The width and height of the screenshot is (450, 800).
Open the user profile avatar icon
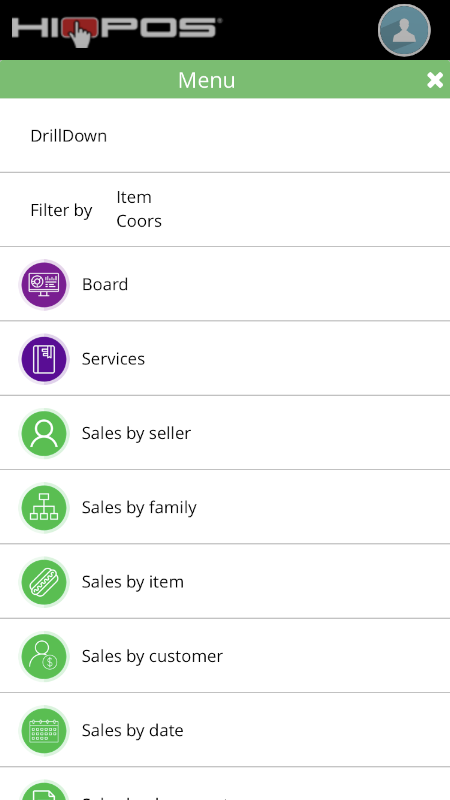[404, 30]
